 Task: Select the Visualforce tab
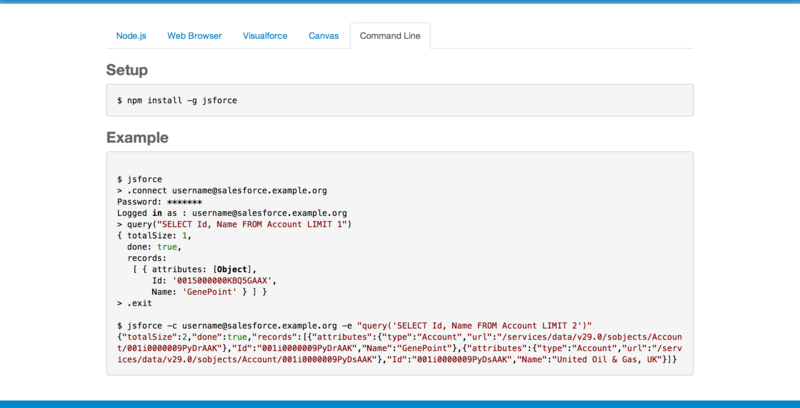pos(265,36)
